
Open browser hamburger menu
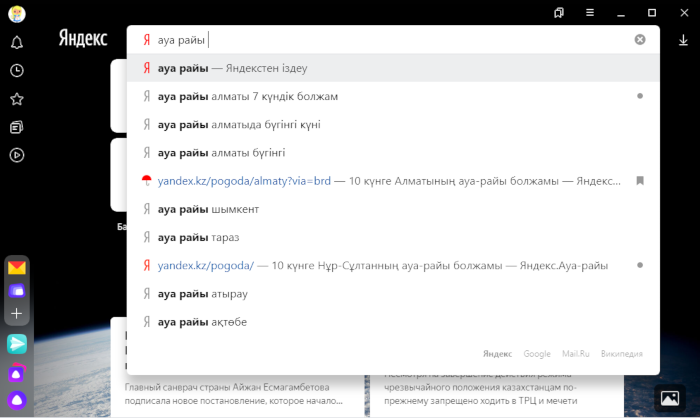click(590, 13)
